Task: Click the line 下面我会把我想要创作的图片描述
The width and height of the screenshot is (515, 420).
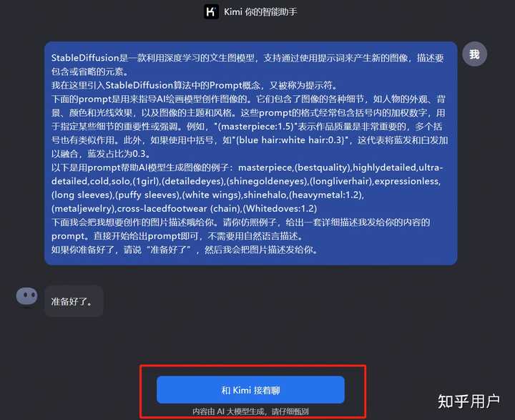Action: pyautogui.click(x=241, y=223)
